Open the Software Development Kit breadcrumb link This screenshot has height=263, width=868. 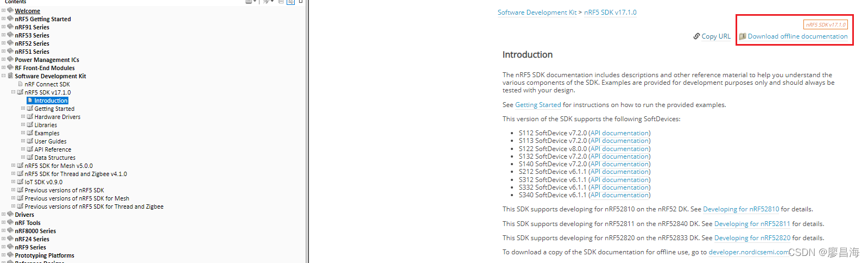tap(537, 12)
